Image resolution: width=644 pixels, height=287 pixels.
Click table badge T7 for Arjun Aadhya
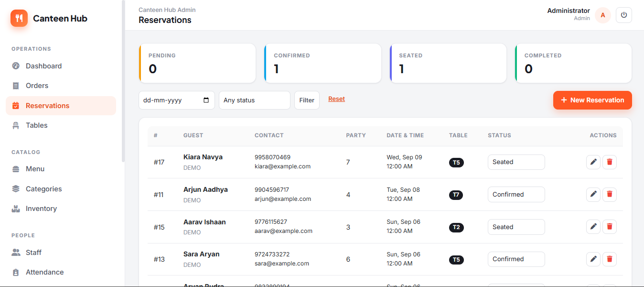[x=456, y=195]
